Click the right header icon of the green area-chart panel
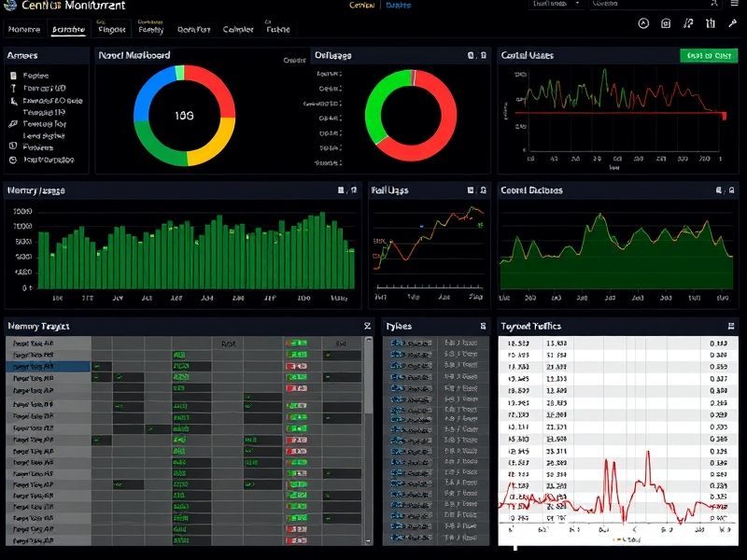Image resolution: width=747 pixels, height=560 pixels. tap(732, 190)
